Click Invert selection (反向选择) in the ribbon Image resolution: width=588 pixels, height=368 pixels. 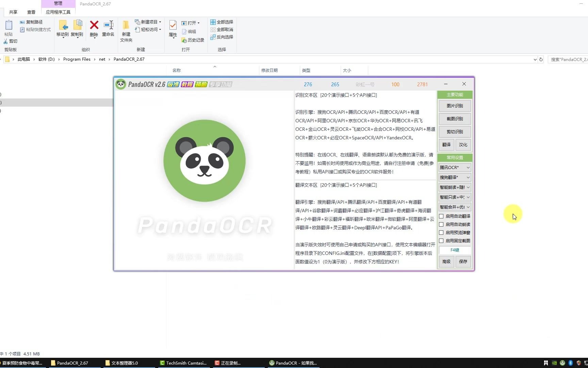(222, 37)
